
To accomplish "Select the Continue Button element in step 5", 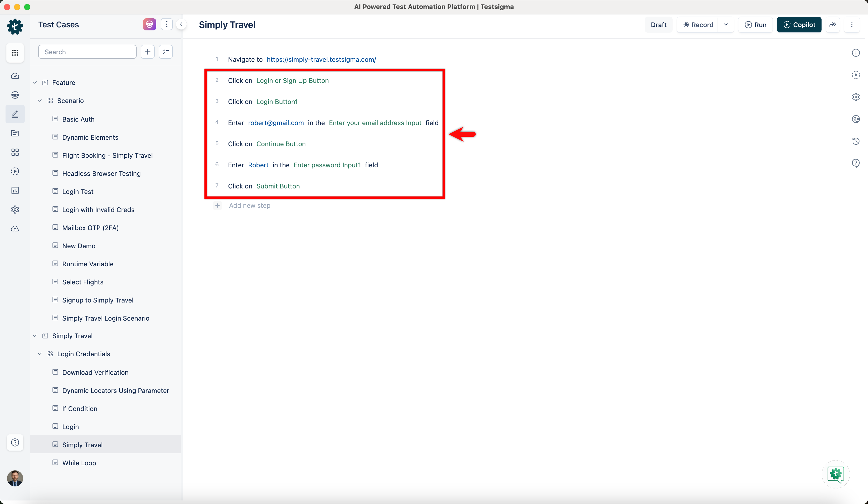I will (281, 144).
